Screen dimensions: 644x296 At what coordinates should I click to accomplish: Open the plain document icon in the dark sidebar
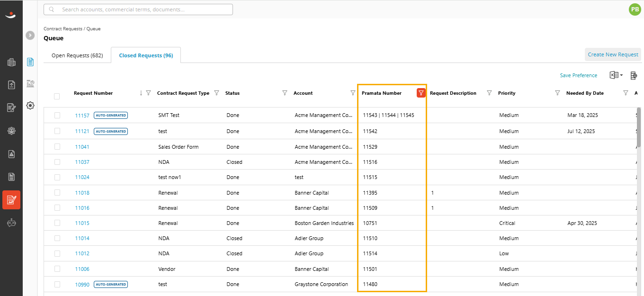tap(11, 177)
